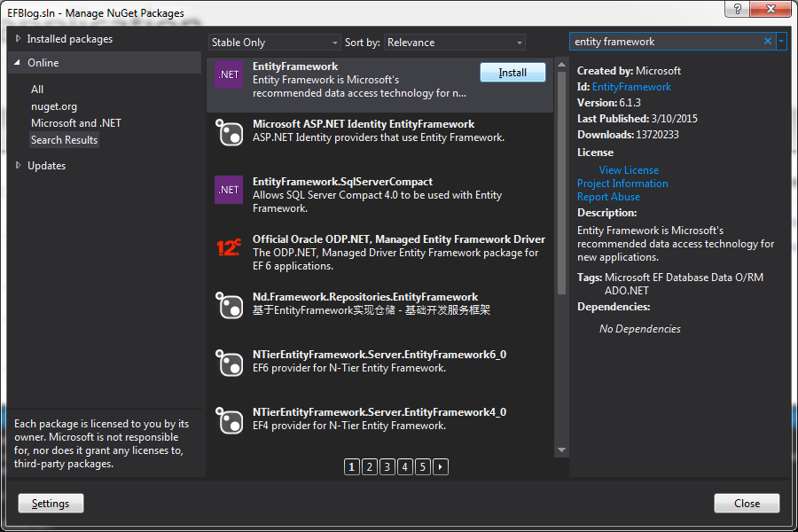798x532 pixels.
Task: Install the EntityFramework package
Action: pos(512,73)
